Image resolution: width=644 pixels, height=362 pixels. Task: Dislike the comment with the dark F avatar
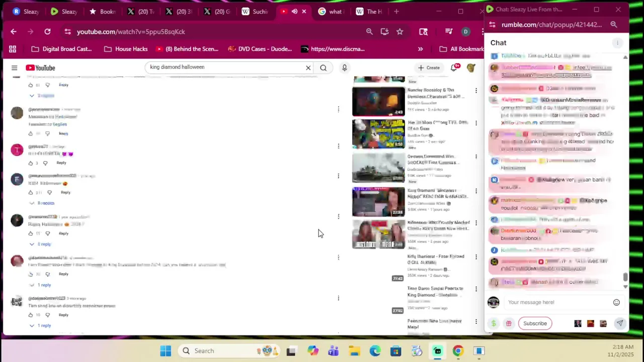tap(49, 193)
